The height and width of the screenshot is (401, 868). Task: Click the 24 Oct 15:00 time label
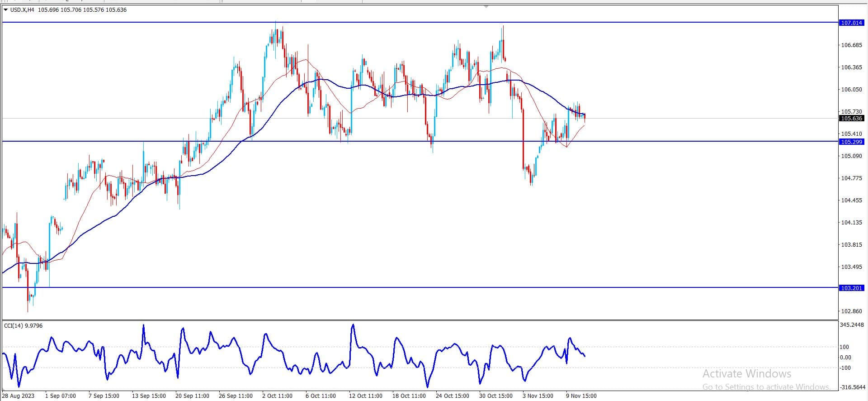tap(452, 396)
